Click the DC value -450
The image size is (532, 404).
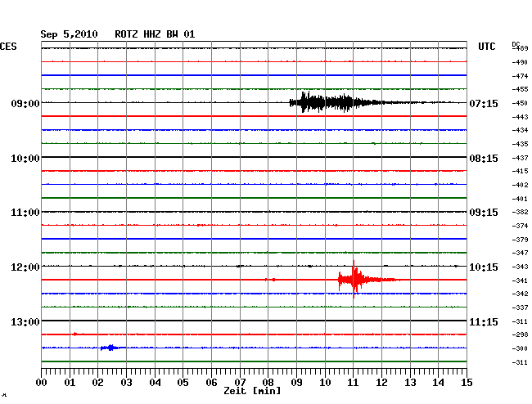coord(520,103)
